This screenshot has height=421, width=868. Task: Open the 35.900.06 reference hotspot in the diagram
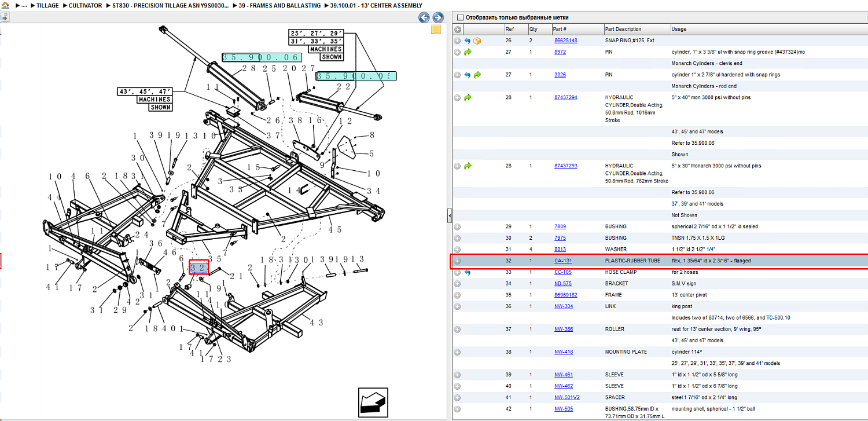[x=262, y=57]
